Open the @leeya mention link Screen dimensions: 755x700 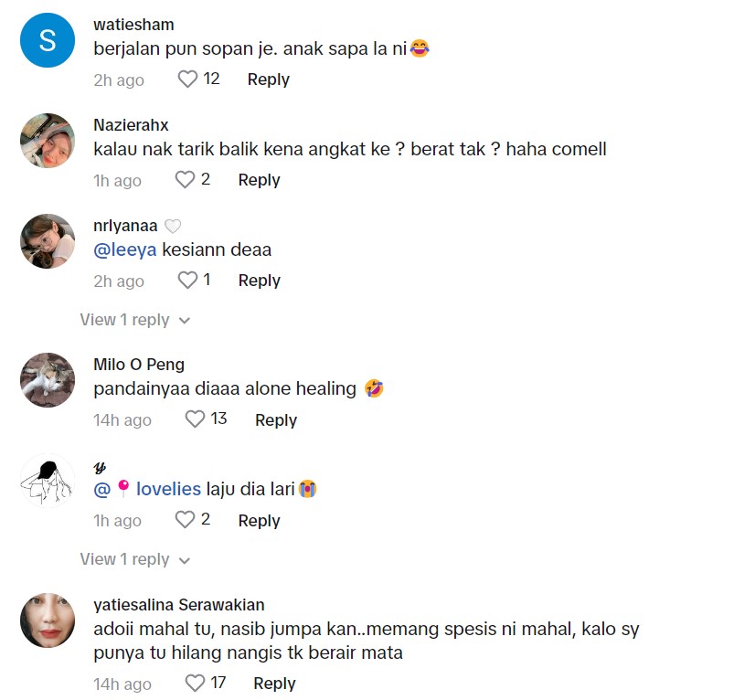(125, 249)
